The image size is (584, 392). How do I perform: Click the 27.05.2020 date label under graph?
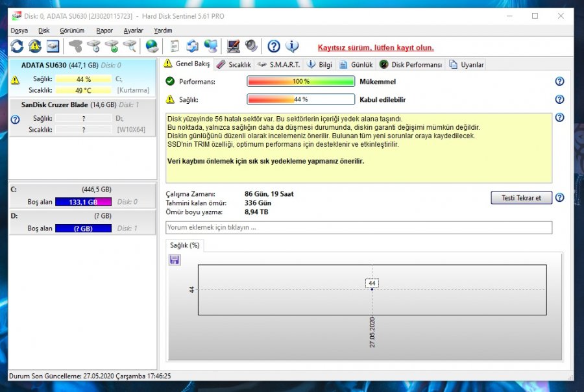click(372, 332)
